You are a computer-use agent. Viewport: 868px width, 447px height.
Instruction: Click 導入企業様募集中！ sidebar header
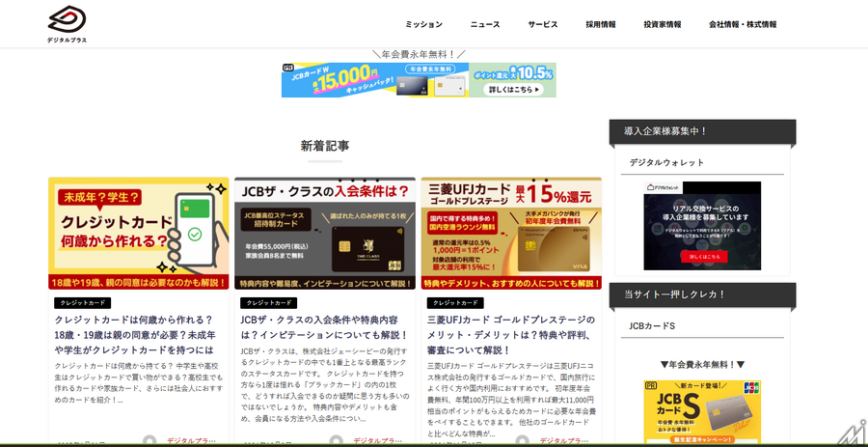(702, 131)
